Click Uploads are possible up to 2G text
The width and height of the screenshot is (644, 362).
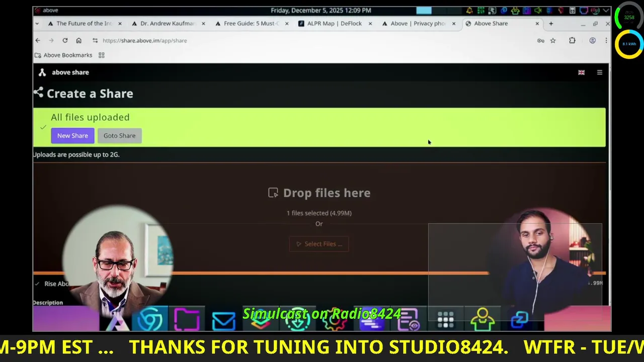[x=76, y=154]
